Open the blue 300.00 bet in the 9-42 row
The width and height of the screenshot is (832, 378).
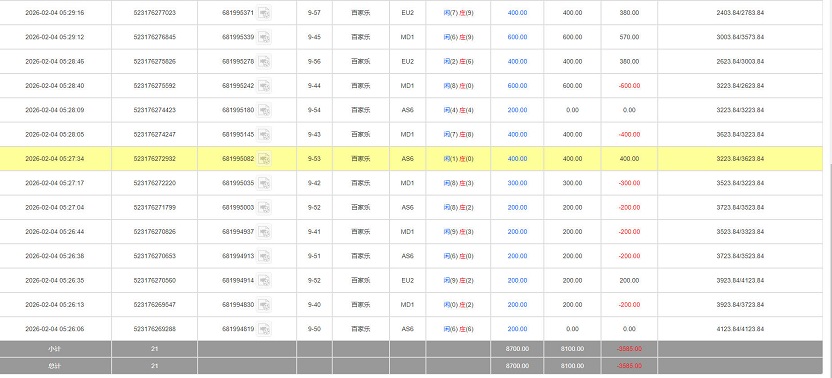(517, 183)
